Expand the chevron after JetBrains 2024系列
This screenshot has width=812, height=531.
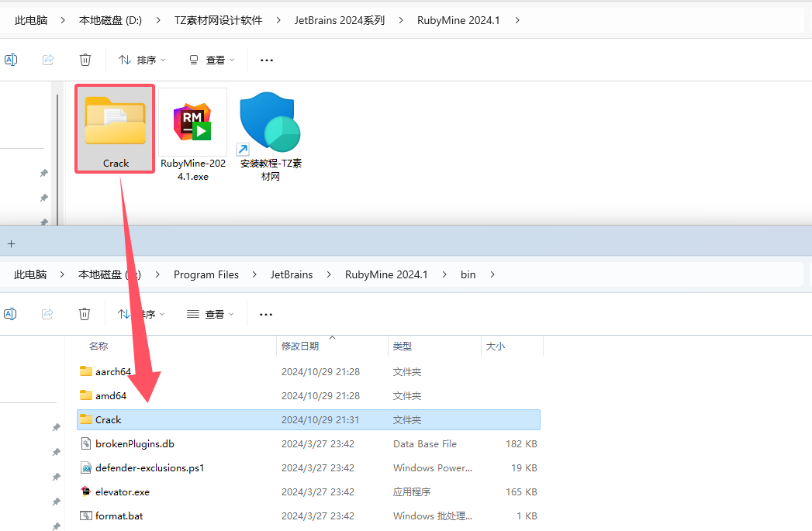(x=401, y=20)
